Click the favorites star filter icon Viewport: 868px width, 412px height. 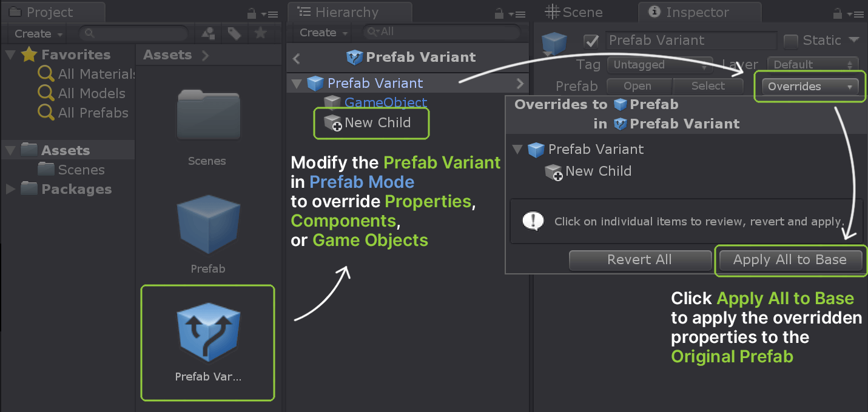(260, 33)
